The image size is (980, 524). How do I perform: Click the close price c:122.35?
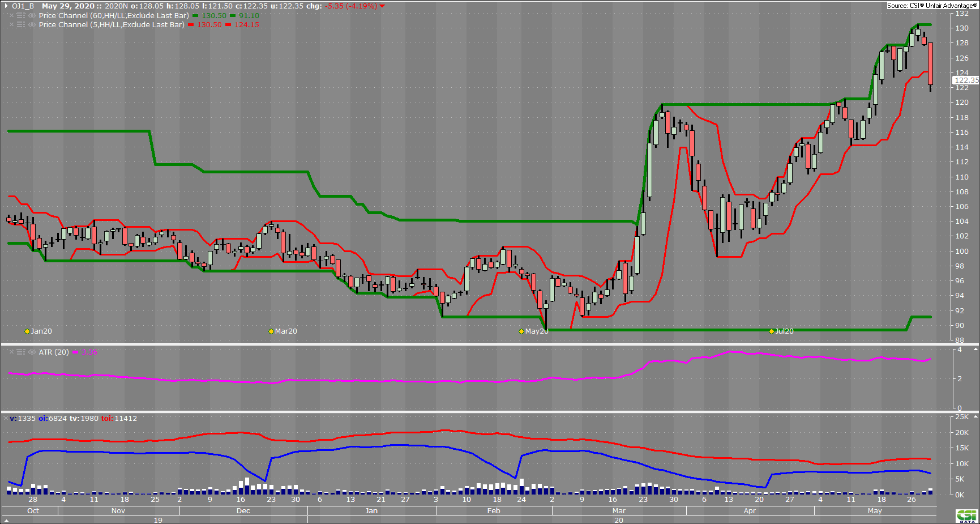[x=252, y=6]
